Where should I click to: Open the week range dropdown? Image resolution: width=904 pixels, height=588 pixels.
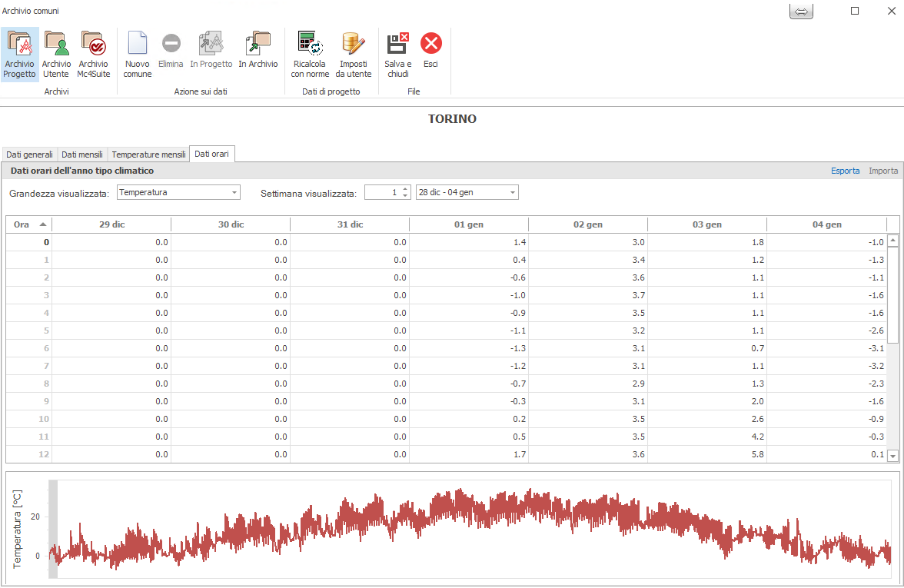tap(512, 192)
